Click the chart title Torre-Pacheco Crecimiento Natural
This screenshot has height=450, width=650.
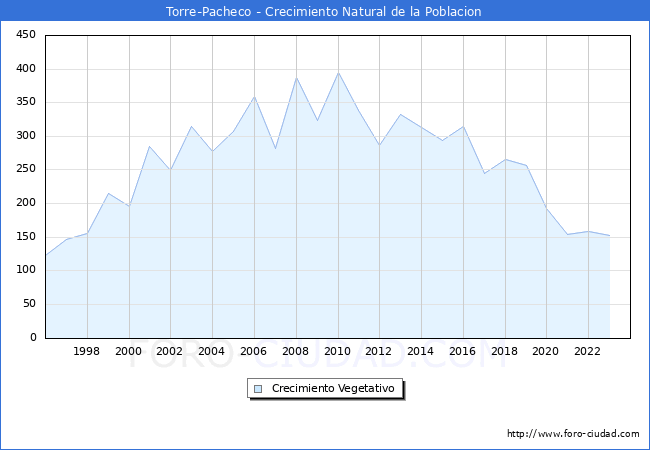click(324, 11)
